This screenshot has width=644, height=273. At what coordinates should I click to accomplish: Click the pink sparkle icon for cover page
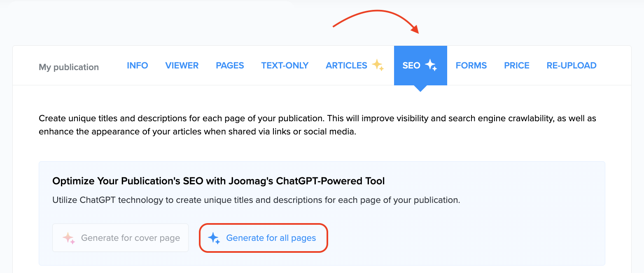click(x=68, y=238)
